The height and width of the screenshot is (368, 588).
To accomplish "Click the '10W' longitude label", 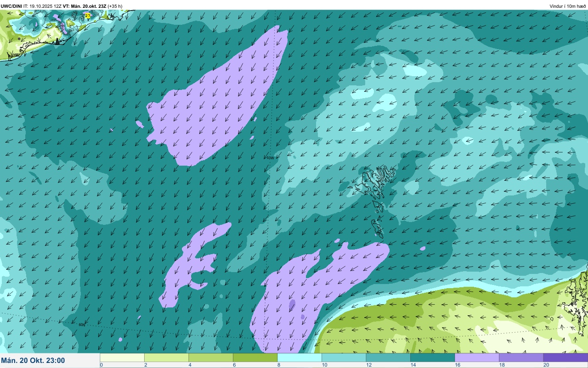I will (270, 158).
